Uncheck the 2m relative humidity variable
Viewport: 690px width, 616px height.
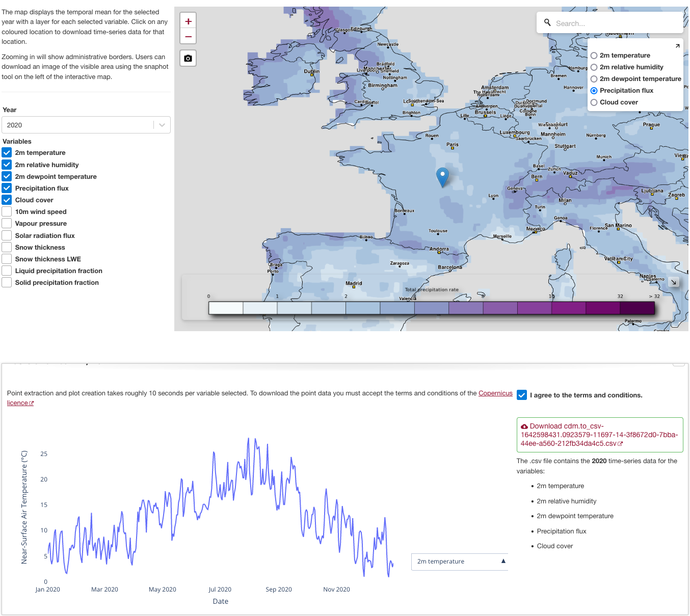coord(7,165)
